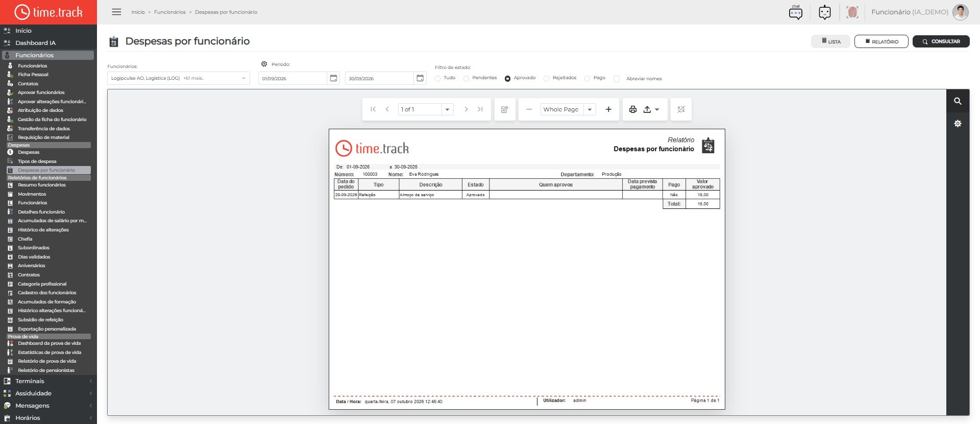Select the Pendentes status filter

(466, 79)
